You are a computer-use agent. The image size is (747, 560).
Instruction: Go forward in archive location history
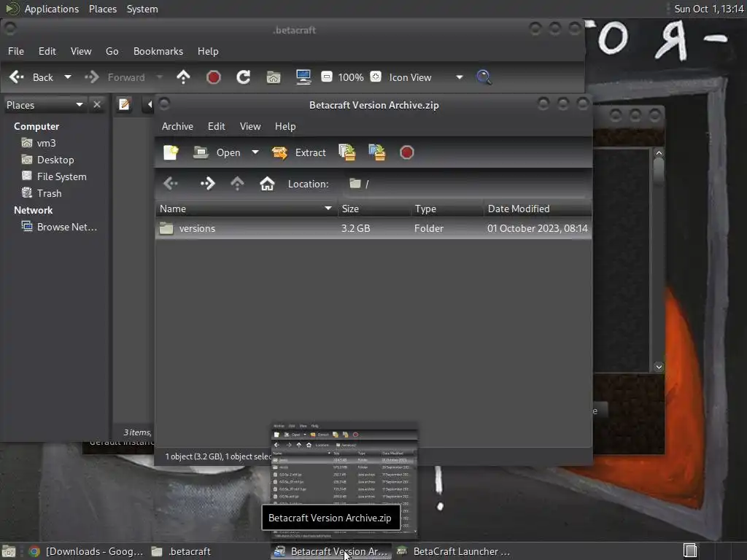[x=208, y=183]
